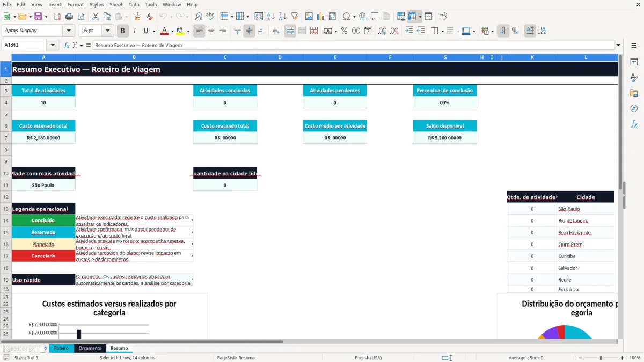Screen dimensions: 644x362
Task: Open sidebar Gallery icon
Action: [634, 93]
